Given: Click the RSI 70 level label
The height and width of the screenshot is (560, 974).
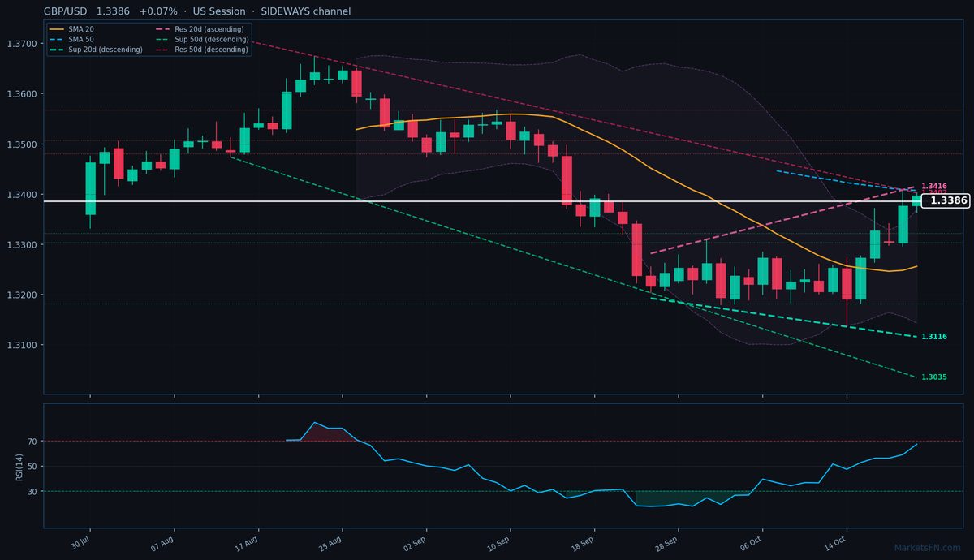Looking at the screenshot, I should coord(32,442).
